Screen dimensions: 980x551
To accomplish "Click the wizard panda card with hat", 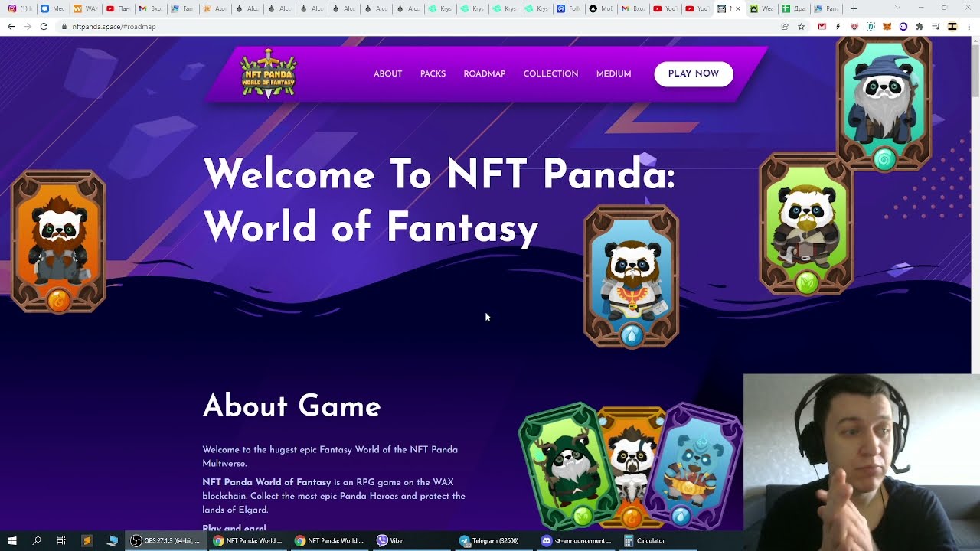I will point(884,103).
